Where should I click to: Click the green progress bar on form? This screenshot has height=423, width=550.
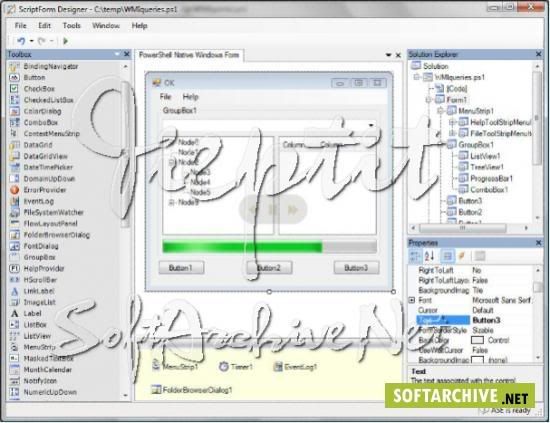[x=269, y=247]
